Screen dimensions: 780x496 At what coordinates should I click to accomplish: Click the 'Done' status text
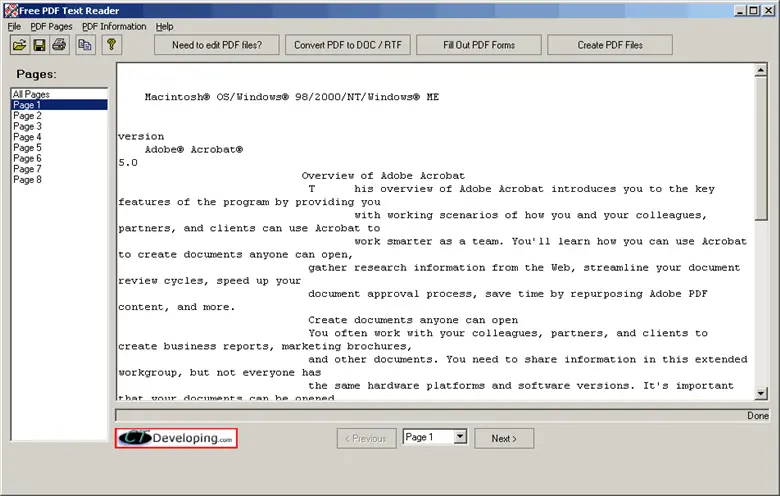[758, 415]
